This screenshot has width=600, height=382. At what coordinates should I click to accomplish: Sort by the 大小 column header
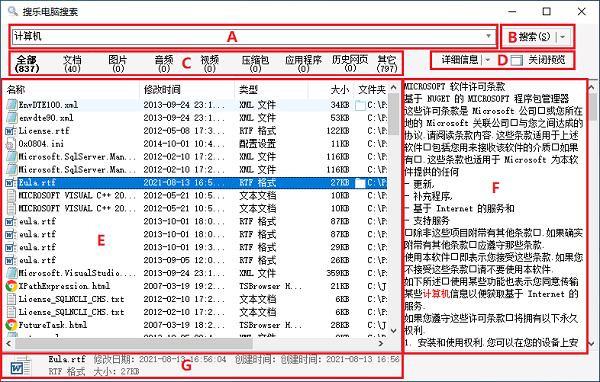click(x=331, y=90)
